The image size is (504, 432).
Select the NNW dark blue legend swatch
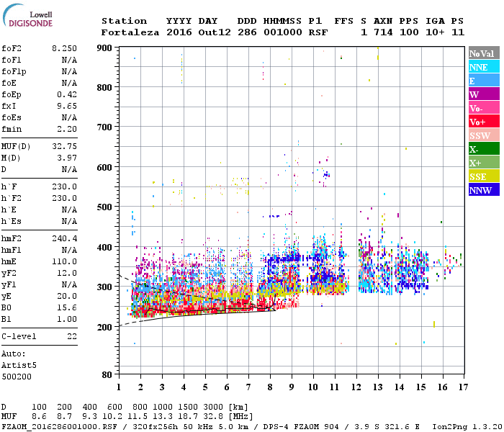(x=484, y=190)
